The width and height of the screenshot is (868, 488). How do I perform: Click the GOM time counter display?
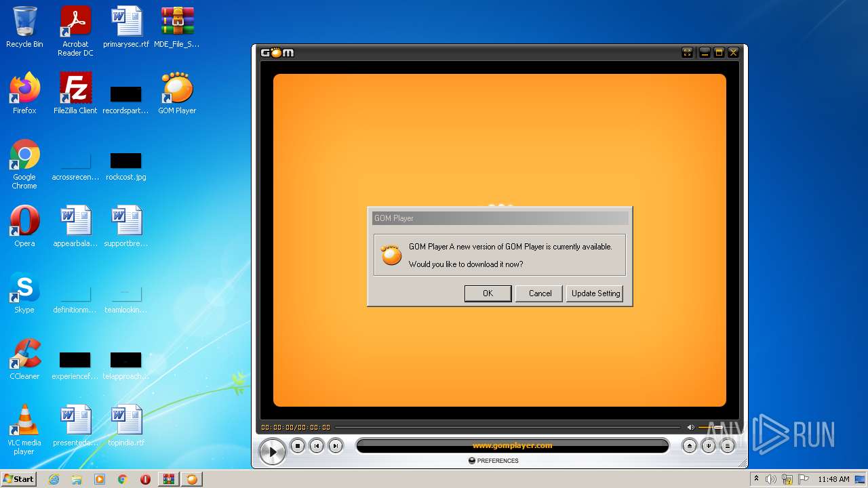click(x=296, y=428)
